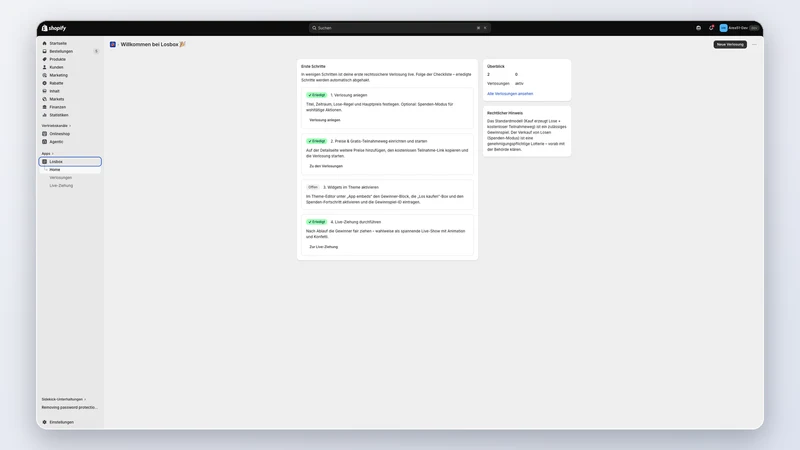Click the 'Überblick' card heading
The image size is (800, 450).
click(x=496, y=66)
